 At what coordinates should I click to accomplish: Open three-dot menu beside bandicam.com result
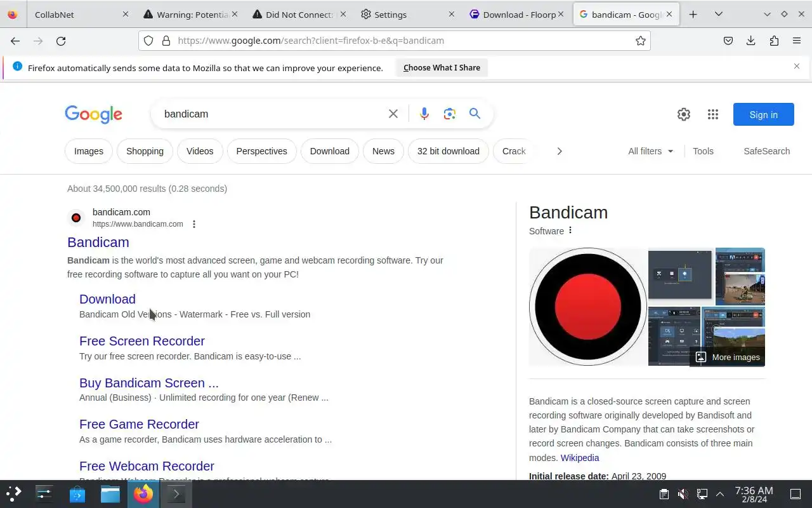(194, 224)
